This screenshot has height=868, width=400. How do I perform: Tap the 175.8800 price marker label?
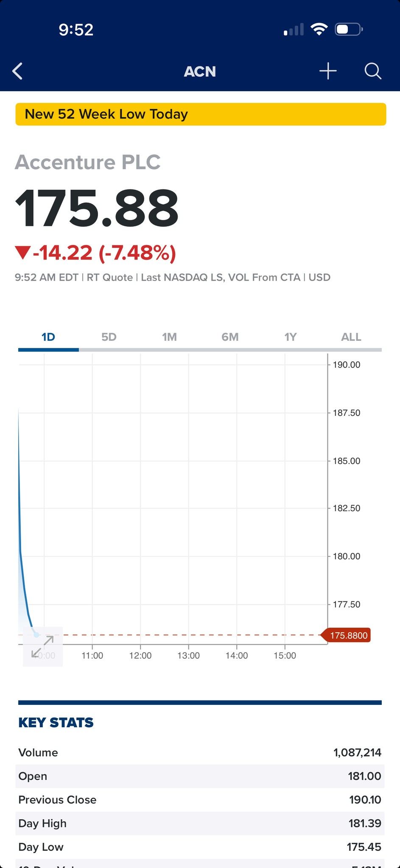coord(346,635)
